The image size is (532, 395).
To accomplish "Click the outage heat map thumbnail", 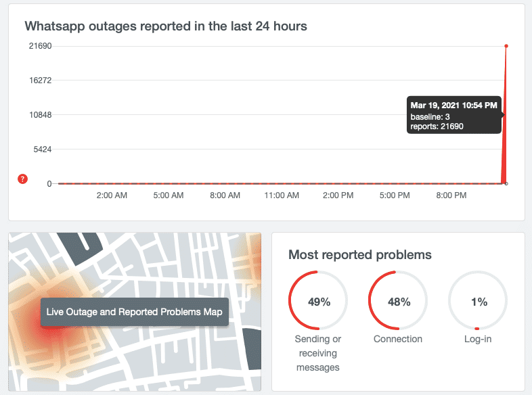I will (x=135, y=312).
